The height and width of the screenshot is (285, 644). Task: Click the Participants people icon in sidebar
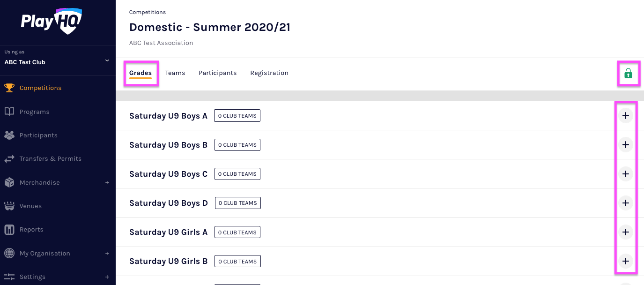click(x=9, y=135)
